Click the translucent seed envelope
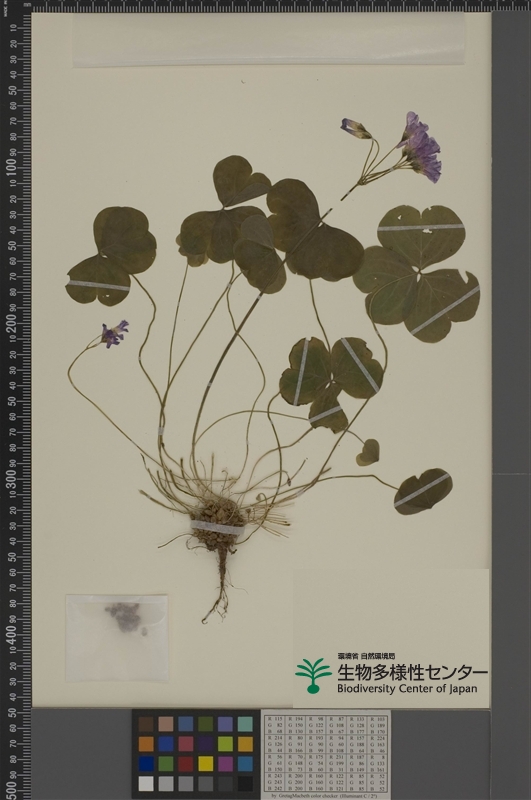This screenshot has height=800, width=531. [117, 638]
